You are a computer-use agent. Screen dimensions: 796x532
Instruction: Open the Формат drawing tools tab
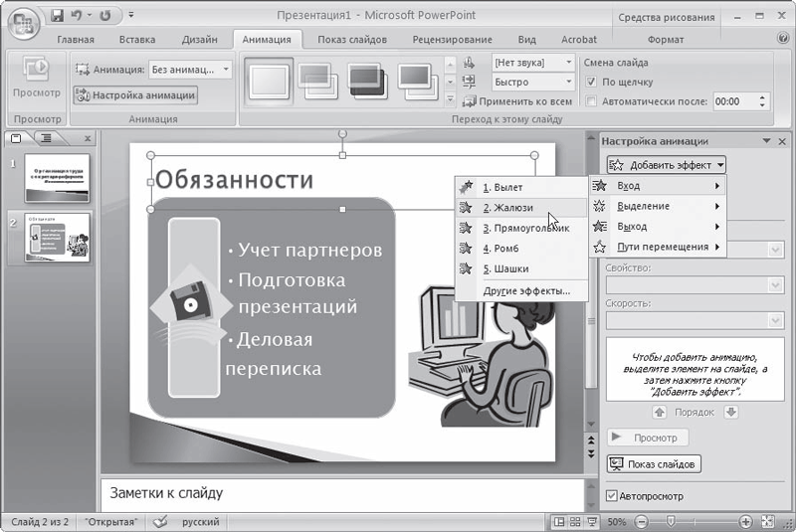(666, 39)
